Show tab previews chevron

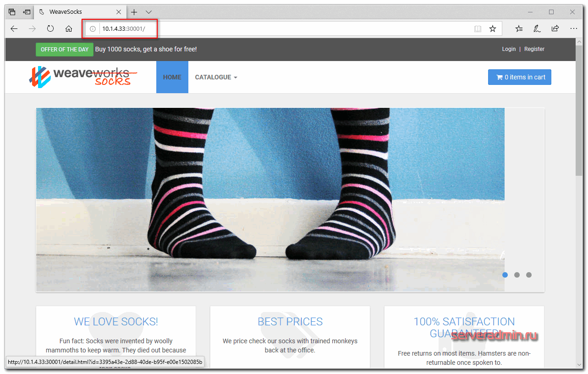[148, 12]
